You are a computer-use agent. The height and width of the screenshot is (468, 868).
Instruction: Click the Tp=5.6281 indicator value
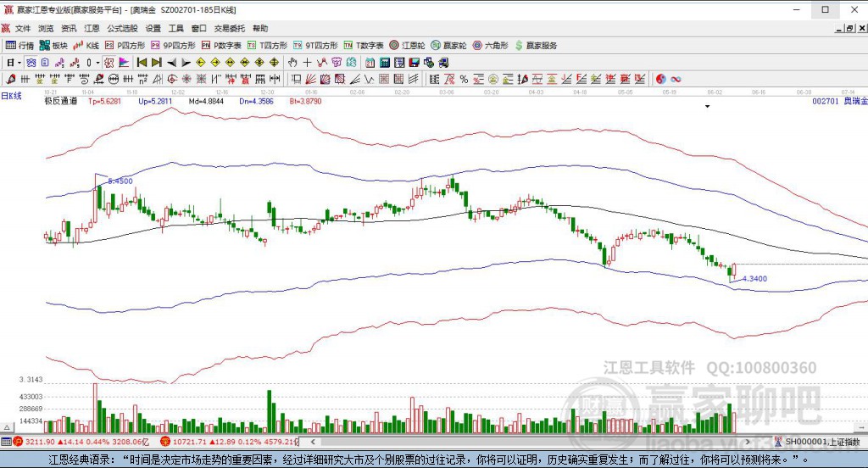pyautogui.click(x=104, y=102)
